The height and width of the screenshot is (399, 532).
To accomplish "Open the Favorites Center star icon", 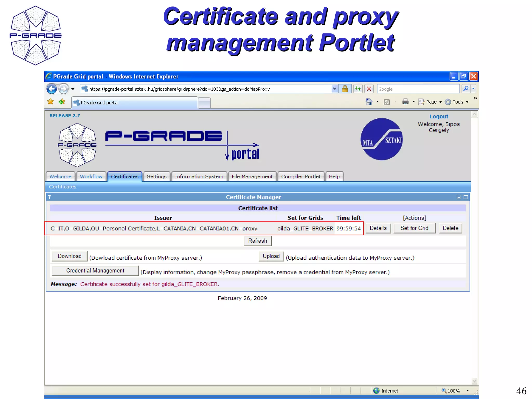I will point(50,102).
